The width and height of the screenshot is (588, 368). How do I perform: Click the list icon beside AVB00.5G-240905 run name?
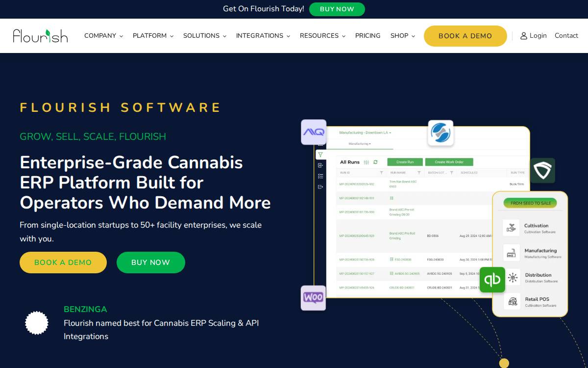tap(392, 273)
